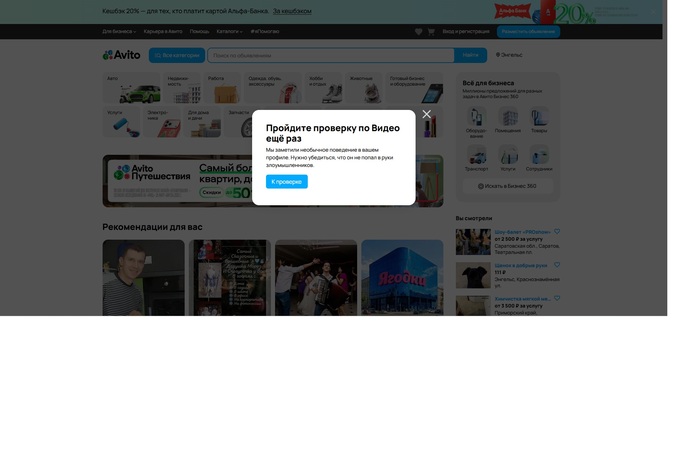700x455 pixels.
Task: Choose the Транспорт business icon
Action: (x=477, y=156)
